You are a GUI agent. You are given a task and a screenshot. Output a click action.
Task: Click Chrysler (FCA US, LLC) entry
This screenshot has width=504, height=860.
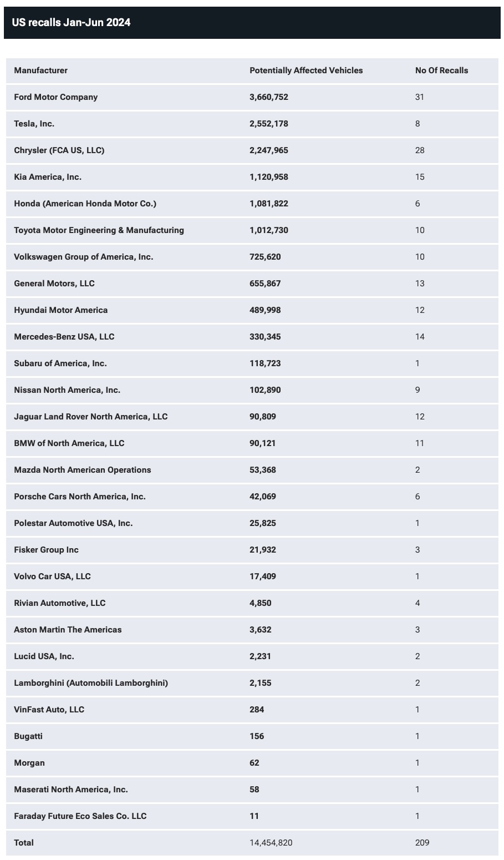tap(59, 150)
